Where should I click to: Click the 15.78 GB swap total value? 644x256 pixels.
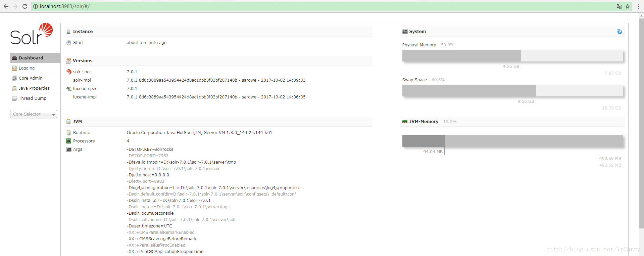612,108
